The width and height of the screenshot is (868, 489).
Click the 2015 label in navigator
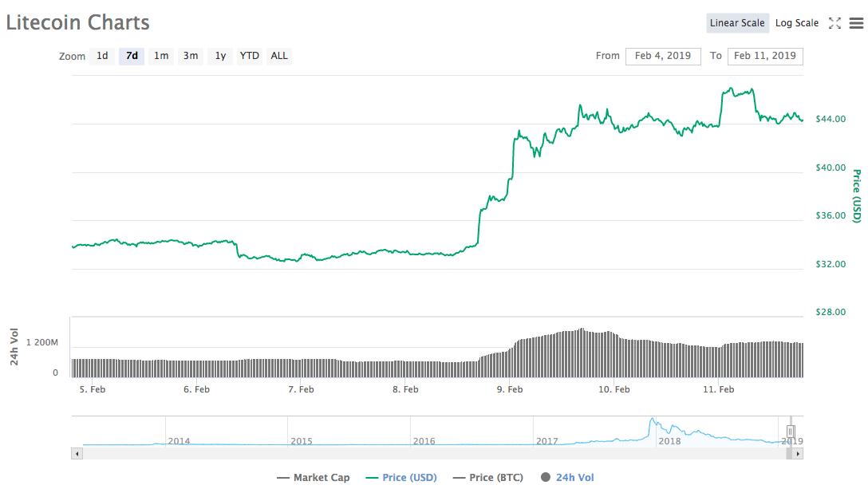[302, 441]
